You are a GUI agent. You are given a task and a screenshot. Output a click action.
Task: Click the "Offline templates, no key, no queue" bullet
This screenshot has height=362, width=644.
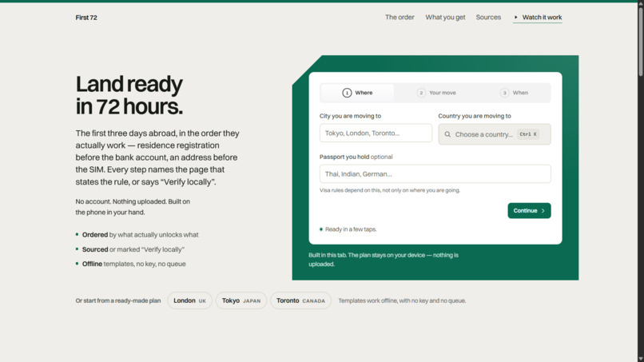tap(130, 264)
